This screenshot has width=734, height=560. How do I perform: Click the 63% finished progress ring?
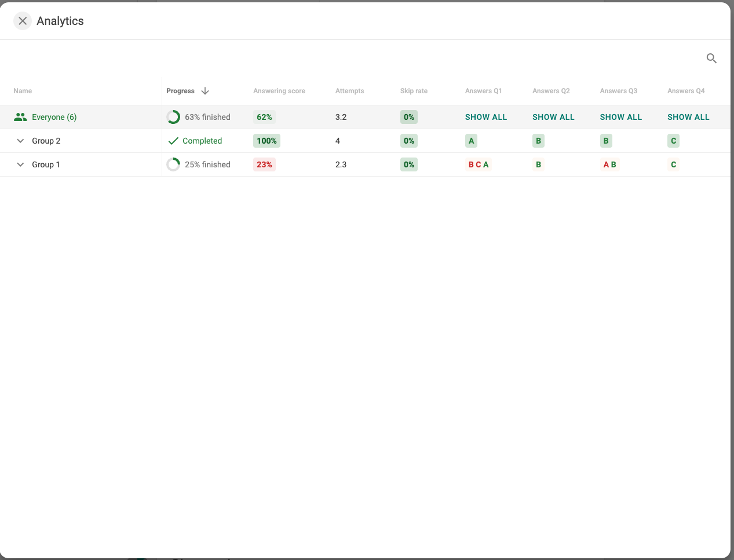click(173, 117)
